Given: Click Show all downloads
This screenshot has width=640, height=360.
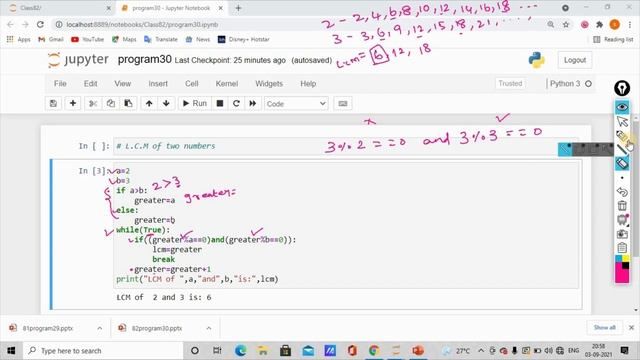Looking at the screenshot, I should click(604, 327).
